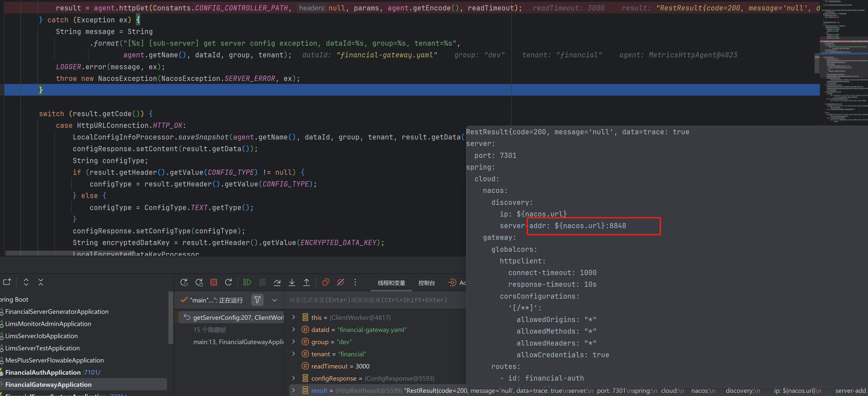Switch to the 线程和变量 tab
Image resolution: width=868 pixels, height=396 pixels.
pos(391,283)
